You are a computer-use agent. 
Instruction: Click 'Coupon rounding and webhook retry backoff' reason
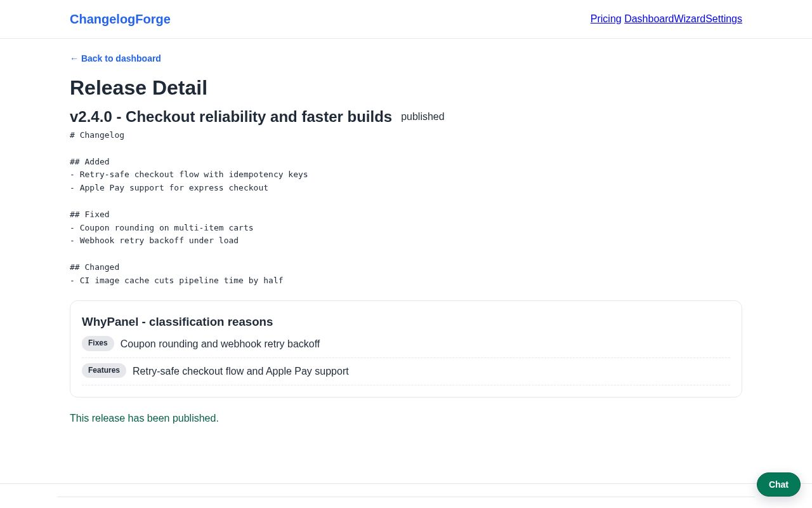coord(220,344)
